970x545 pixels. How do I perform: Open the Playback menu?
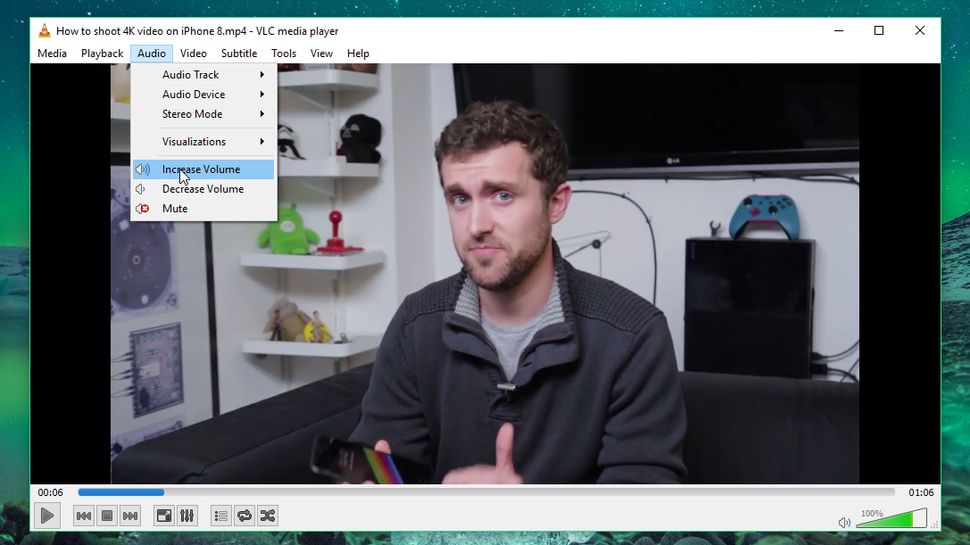(102, 53)
